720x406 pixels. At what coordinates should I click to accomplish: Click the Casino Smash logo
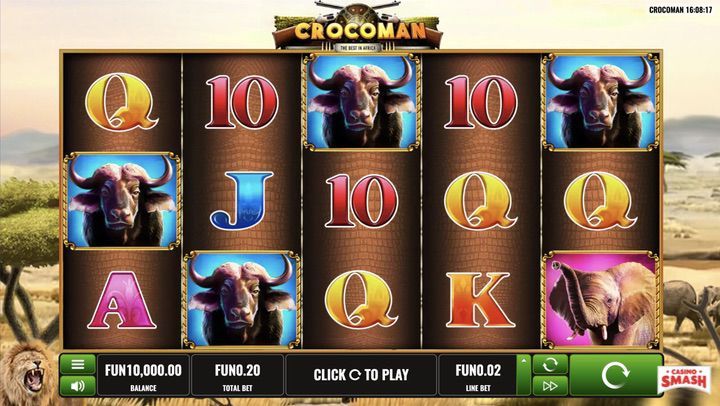684,380
